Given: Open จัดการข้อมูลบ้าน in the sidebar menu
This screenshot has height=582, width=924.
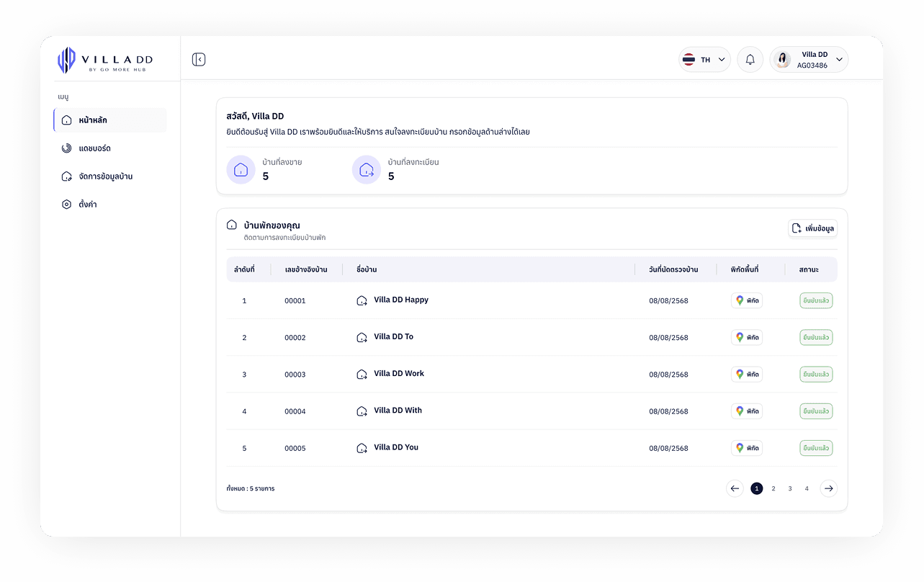Looking at the screenshot, I should (110, 176).
